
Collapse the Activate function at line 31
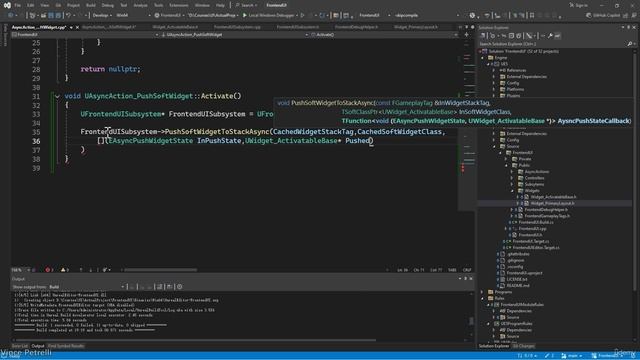coord(57,96)
